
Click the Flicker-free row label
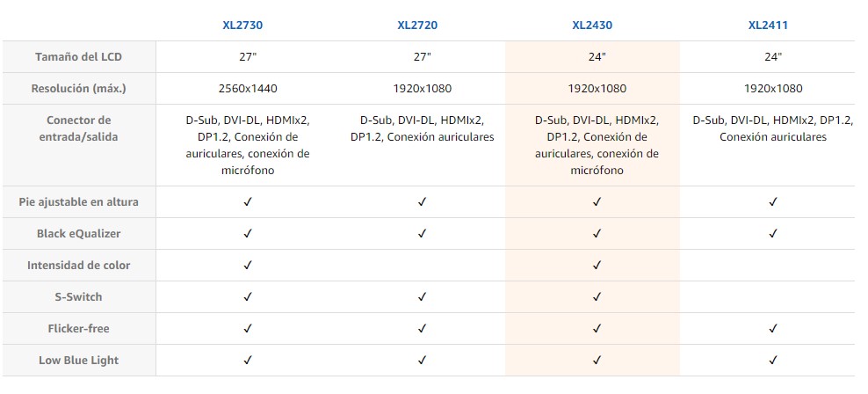79,328
